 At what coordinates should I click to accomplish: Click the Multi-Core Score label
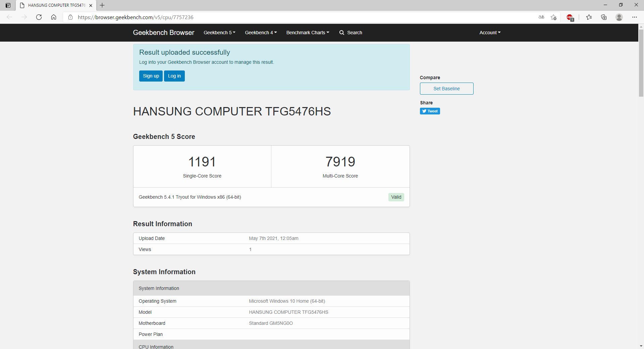click(x=340, y=176)
